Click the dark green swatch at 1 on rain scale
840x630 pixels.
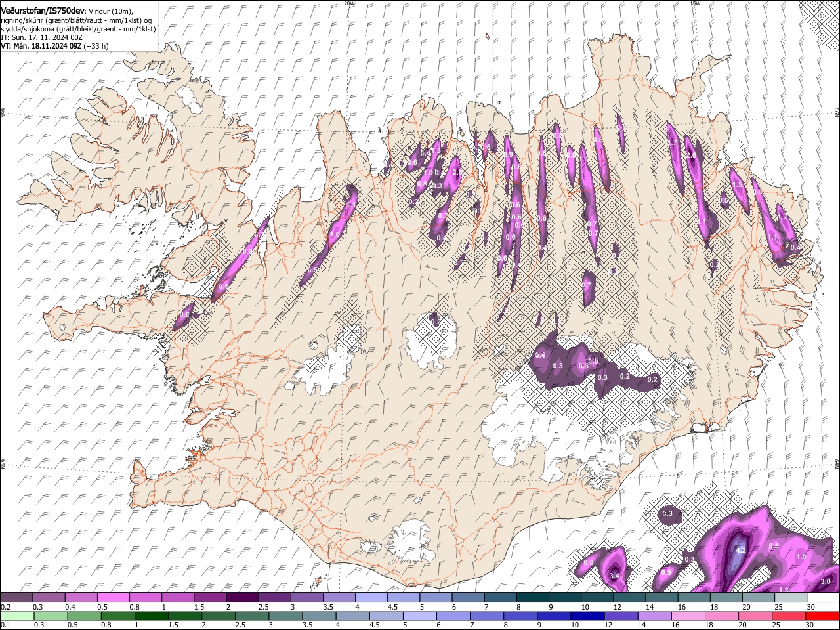pyautogui.click(x=151, y=616)
